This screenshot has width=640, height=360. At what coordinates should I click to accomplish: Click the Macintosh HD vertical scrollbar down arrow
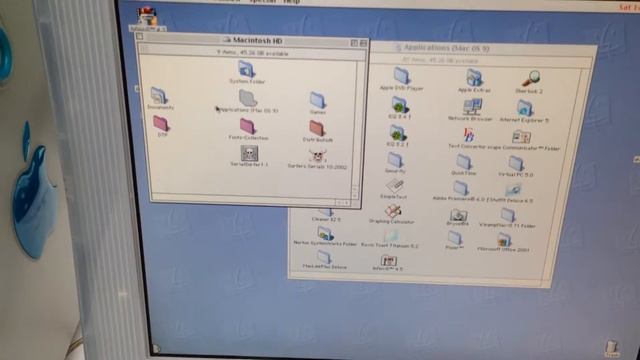coord(355,195)
